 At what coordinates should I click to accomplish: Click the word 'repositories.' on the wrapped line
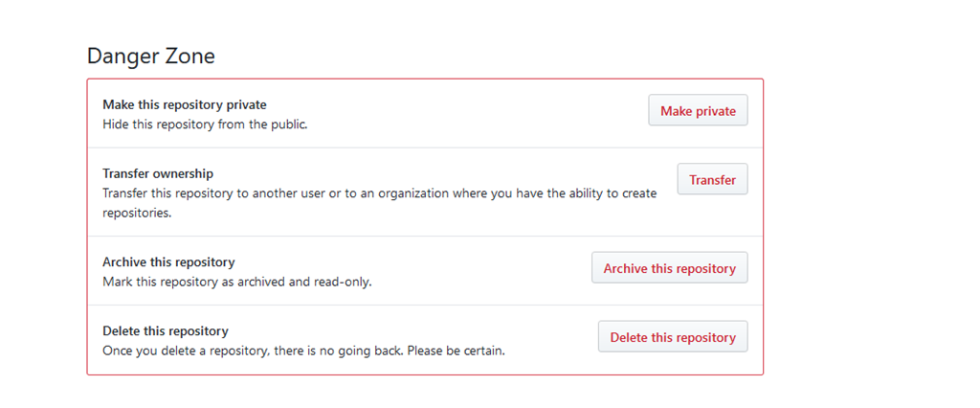point(137,214)
